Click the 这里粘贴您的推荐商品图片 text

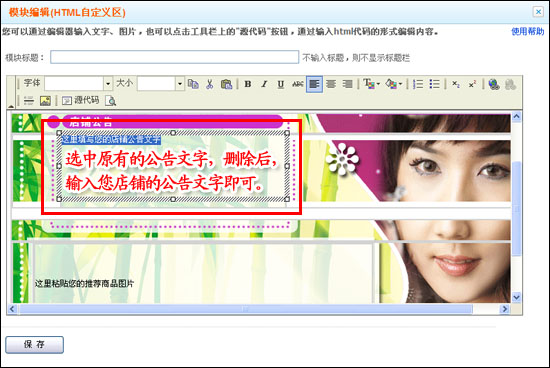pyautogui.click(x=84, y=283)
